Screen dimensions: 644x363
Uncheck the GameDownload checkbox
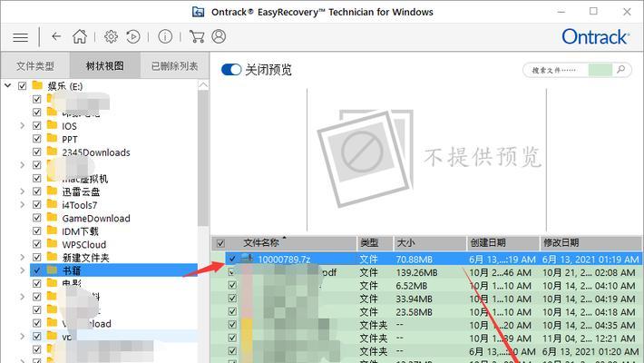pos(36,218)
